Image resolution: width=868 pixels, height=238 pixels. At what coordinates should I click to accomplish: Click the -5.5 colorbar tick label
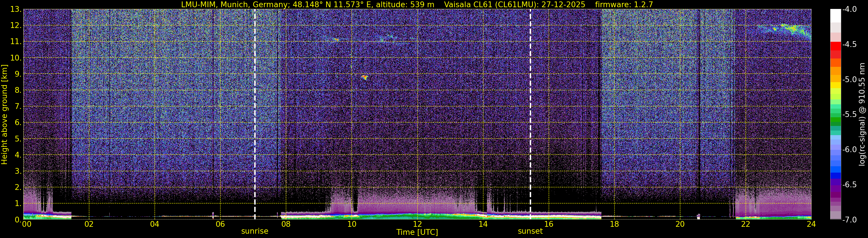click(849, 114)
